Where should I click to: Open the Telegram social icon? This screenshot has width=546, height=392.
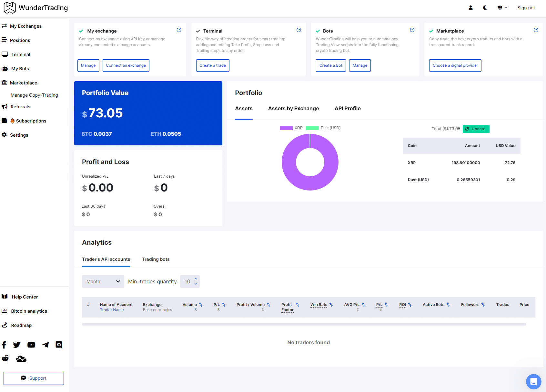click(45, 345)
